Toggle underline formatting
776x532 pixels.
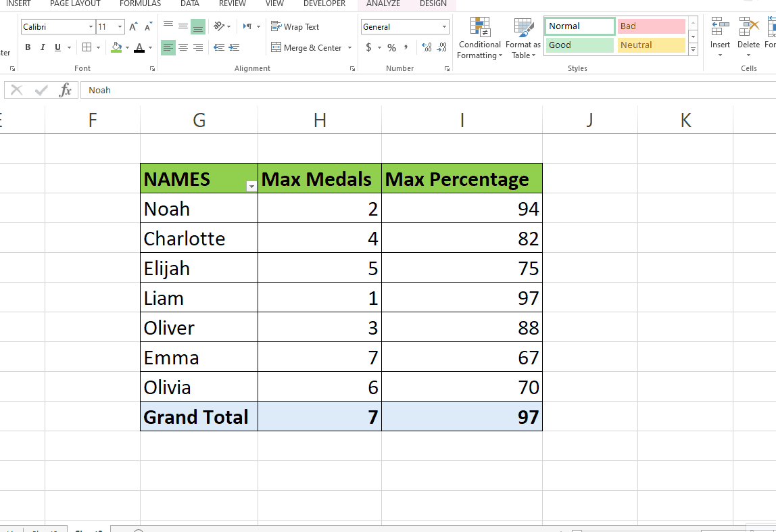coord(56,47)
